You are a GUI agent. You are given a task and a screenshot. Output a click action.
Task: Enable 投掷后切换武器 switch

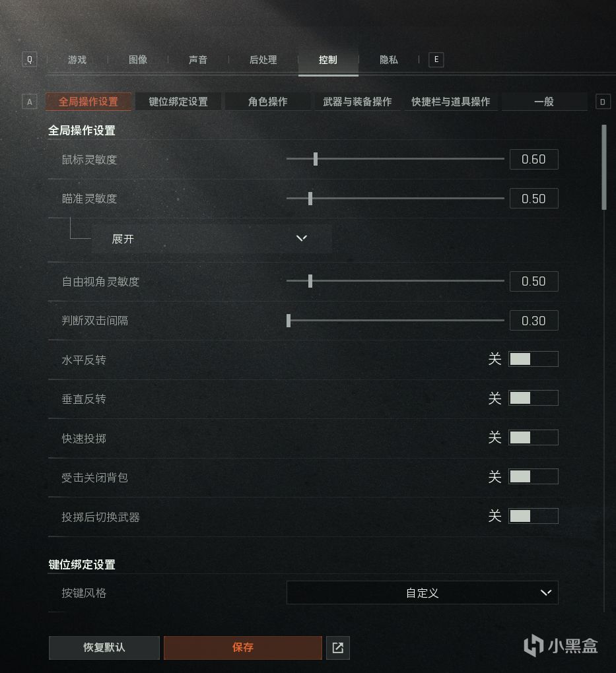pyautogui.click(x=533, y=516)
